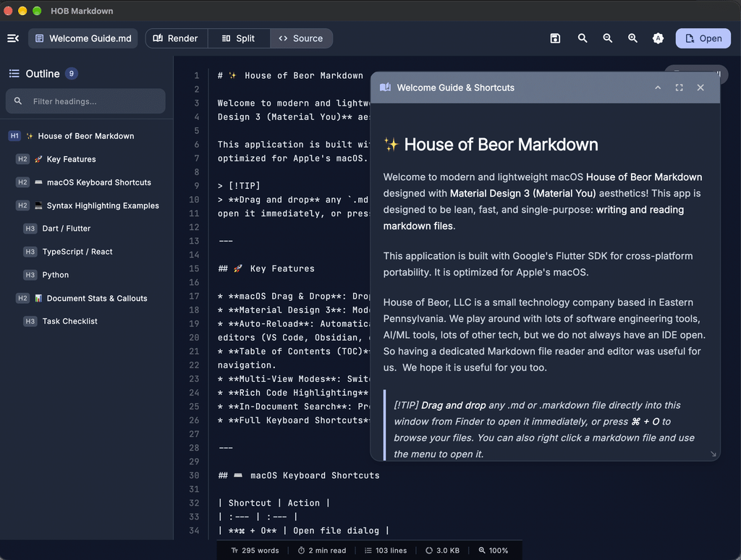Switch to the Render view
This screenshot has height=560, width=741.
coord(176,38)
